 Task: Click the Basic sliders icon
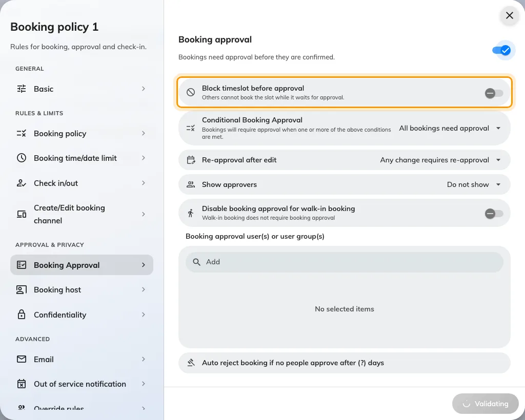[22, 89]
